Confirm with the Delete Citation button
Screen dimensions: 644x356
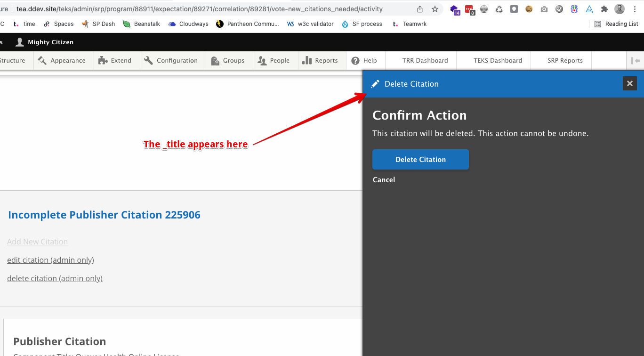coord(420,160)
